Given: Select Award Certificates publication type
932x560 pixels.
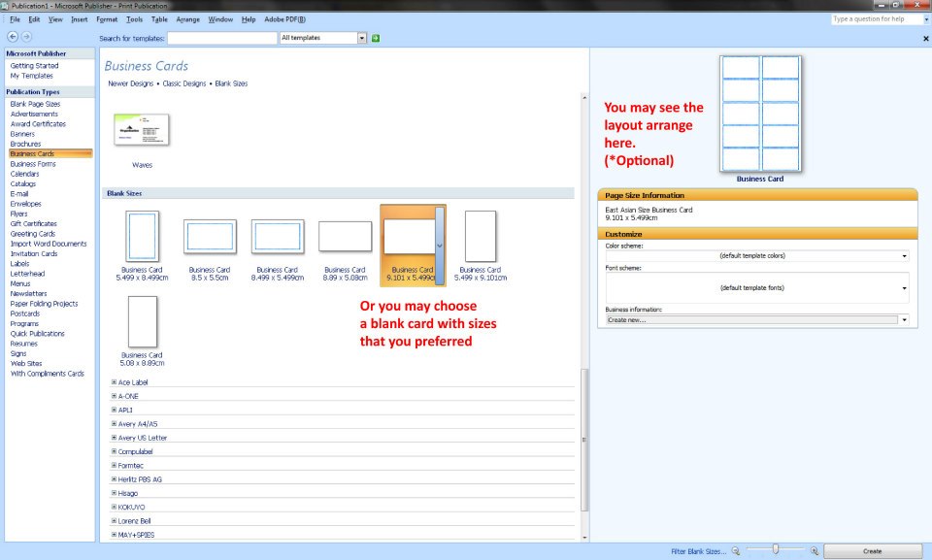Looking at the screenshot, I should pos(38,124).
